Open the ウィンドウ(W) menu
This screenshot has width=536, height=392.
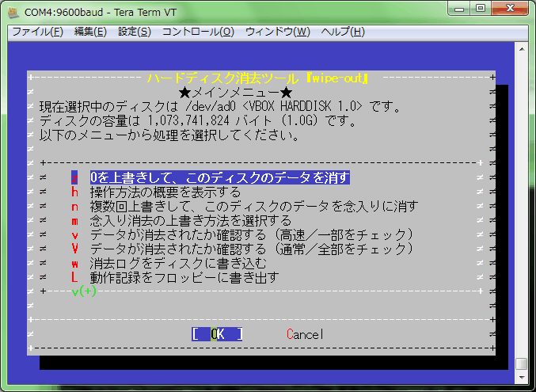(x=278, y=32)
